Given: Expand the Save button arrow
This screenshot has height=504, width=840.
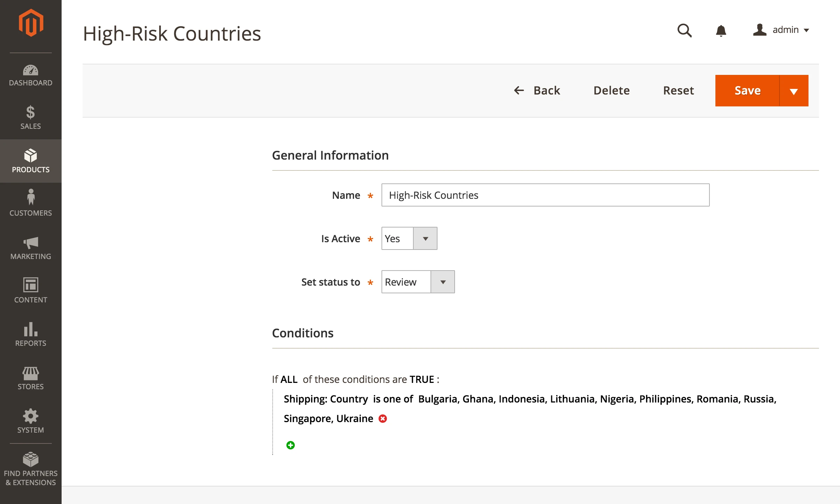Looking at the screenshot, I should pos(793,90).
